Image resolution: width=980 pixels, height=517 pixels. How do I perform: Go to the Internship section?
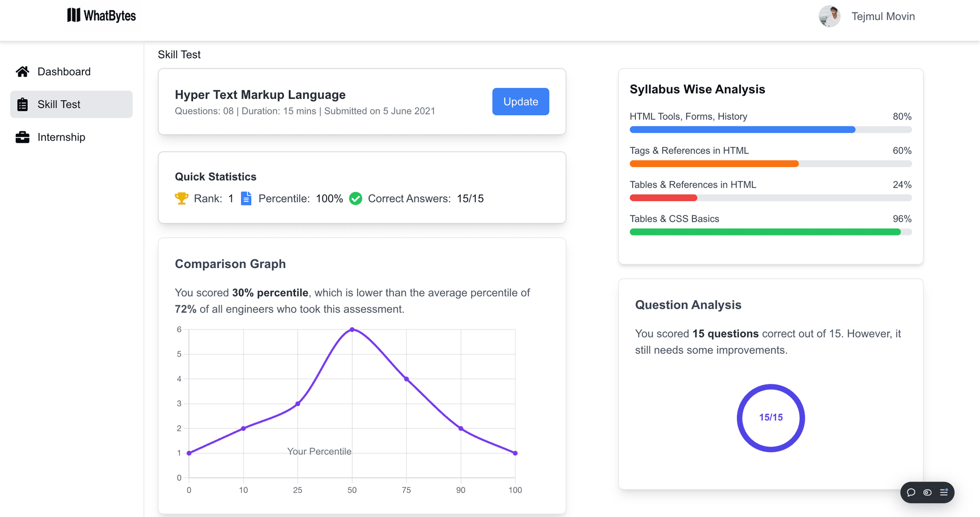(x=61, y=137)
